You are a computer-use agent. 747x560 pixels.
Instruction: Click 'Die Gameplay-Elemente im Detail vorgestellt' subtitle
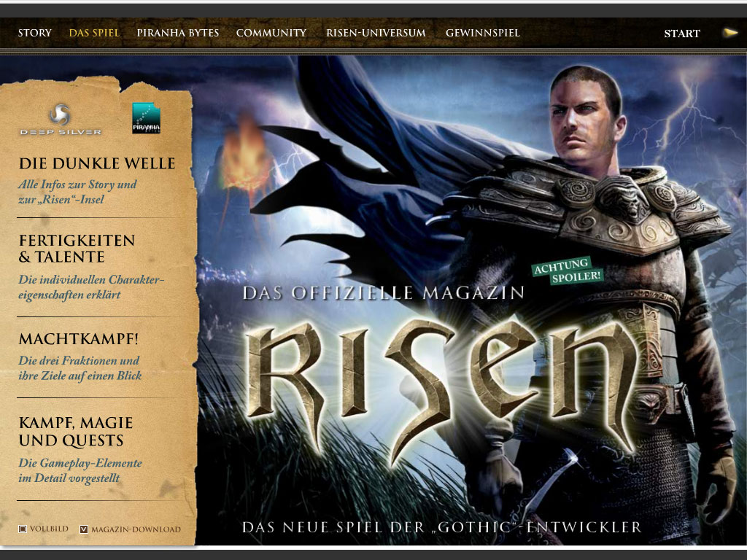[x=80, y=470]
